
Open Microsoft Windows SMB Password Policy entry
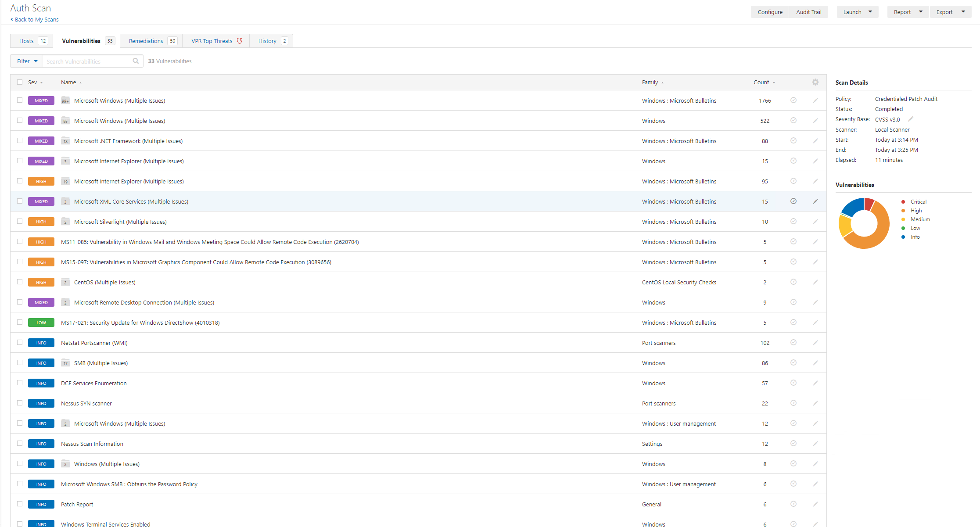(129, 484)
